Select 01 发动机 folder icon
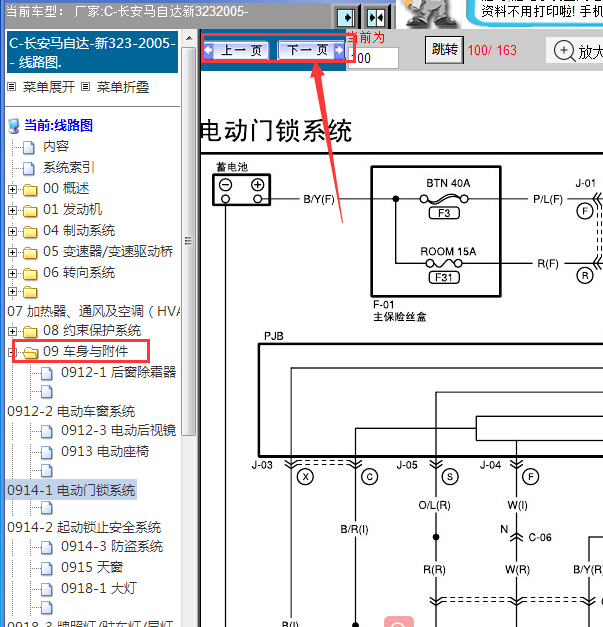Screen dimensions: 603x627 [x=30, y=210]
